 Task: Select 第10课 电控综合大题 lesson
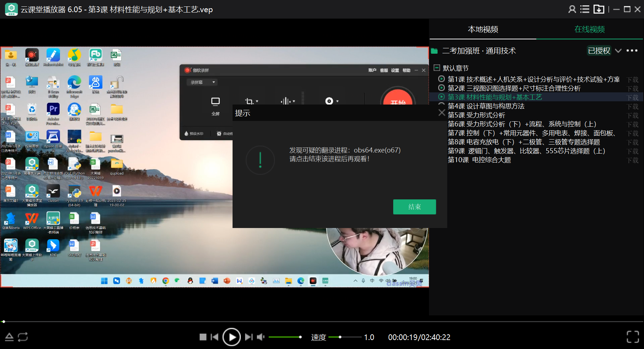click(479, 160)
